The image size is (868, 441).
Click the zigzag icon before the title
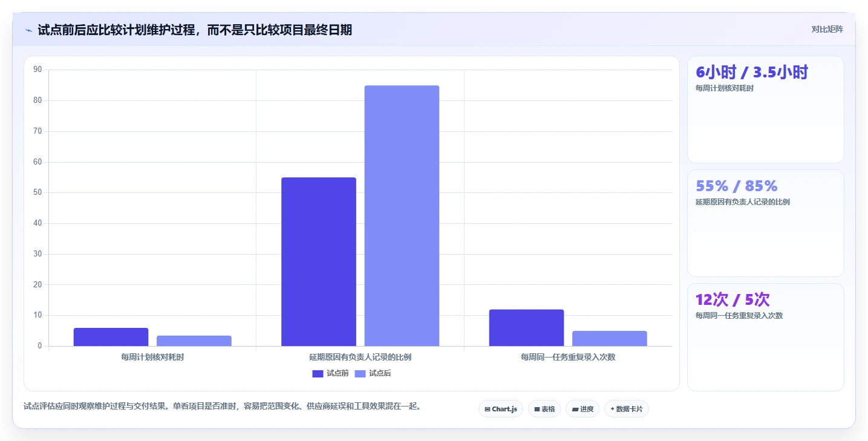(x=28, y=30)
